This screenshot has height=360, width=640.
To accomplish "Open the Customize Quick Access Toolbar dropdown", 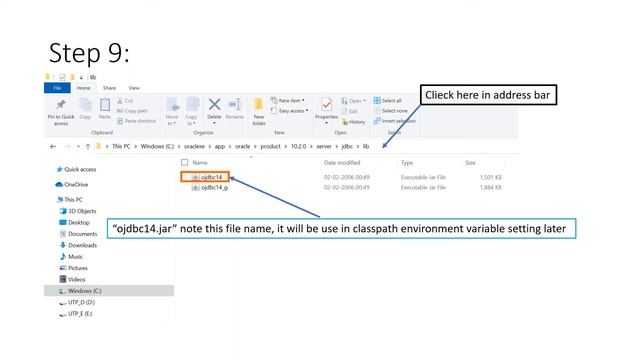I will pos(81,77).
